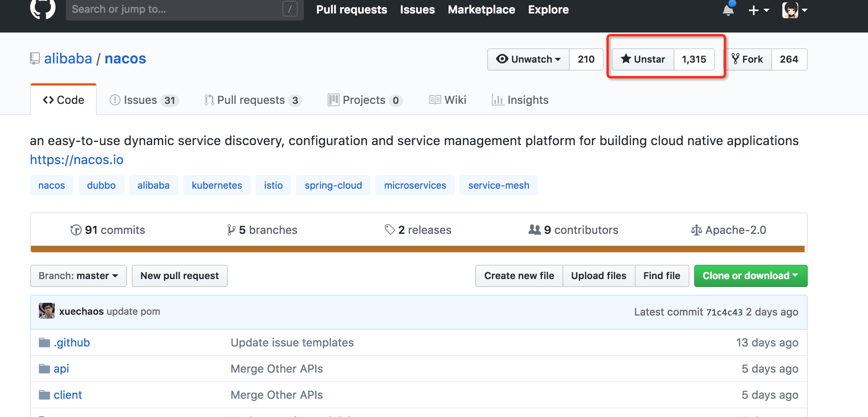
Task: Open latest commit hash 71c4c43
Action: click(x=724, y=312)
